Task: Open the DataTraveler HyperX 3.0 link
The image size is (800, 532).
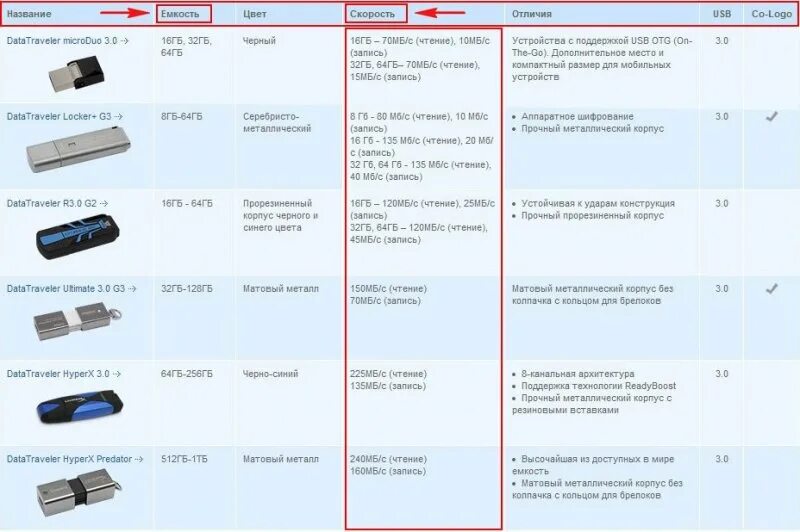Action: (64, 373)
